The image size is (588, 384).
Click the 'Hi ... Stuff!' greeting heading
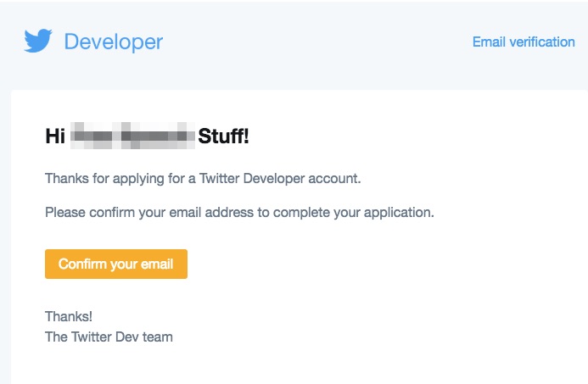click(147, 136)
